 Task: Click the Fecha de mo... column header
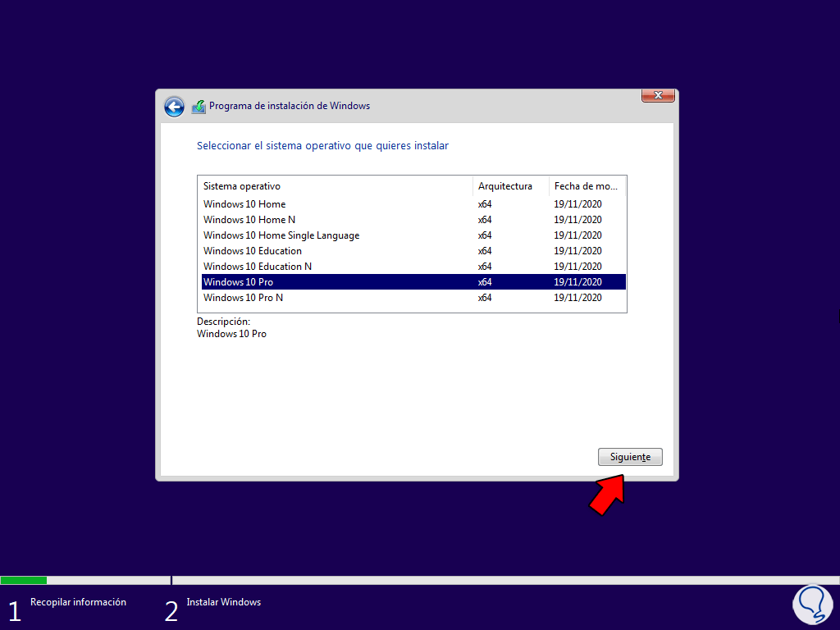587,186
